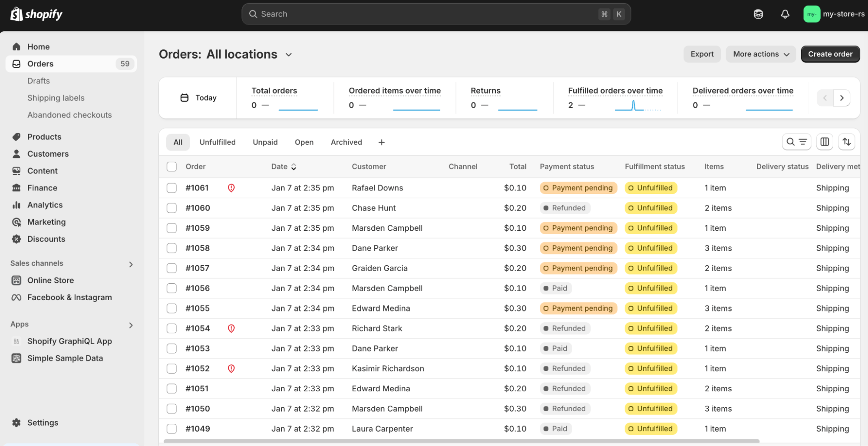
Task: Click the Customers person icon
Action: coord(17,154)
